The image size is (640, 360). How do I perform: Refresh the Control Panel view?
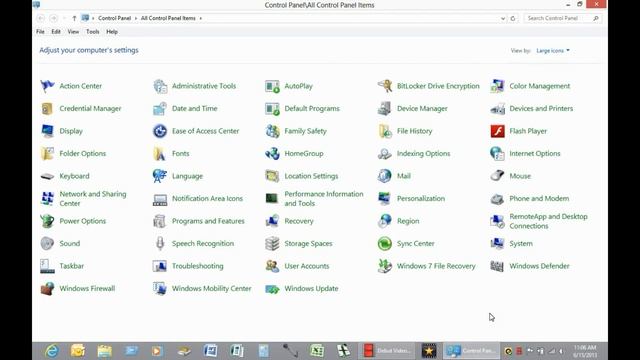tap(513, 18)
